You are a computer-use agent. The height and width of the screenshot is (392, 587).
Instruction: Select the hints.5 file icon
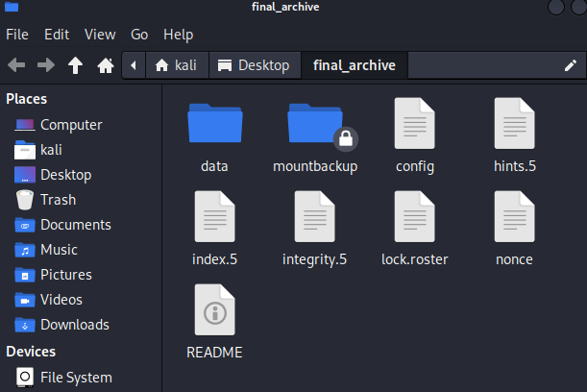514,123
